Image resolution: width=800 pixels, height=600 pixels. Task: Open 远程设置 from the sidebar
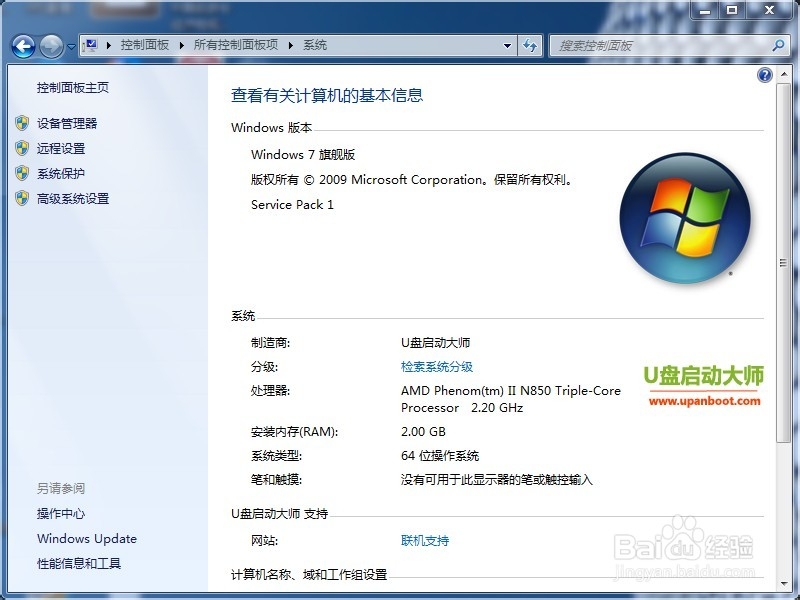click(61, 148)
